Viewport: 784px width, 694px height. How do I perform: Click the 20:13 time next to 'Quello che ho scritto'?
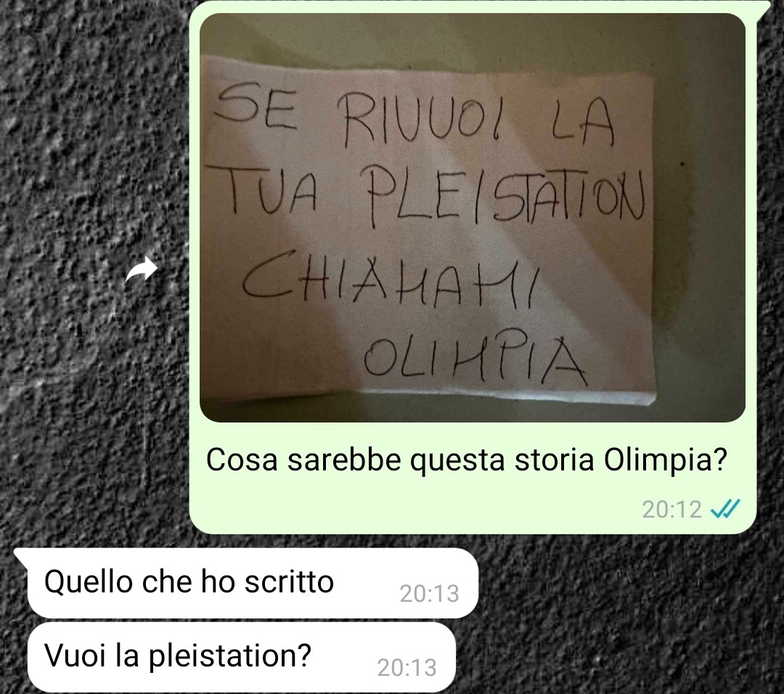(x=429, y=594)
